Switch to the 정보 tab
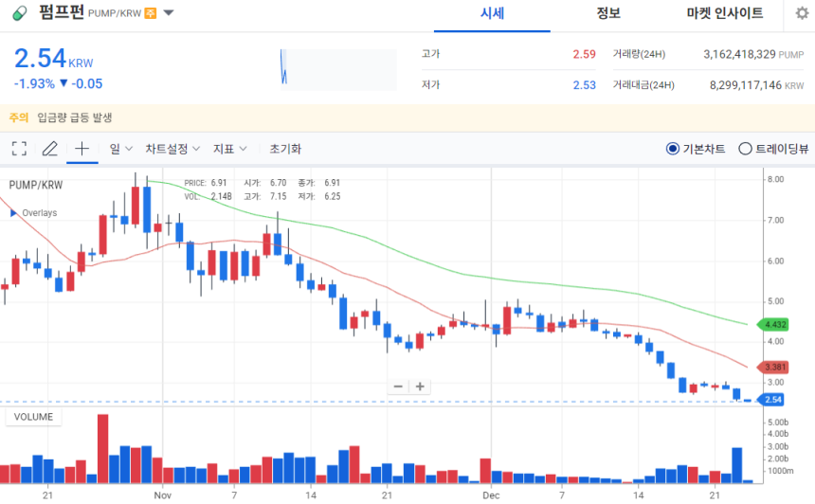The width and height of the screenshot is (815, 504). point(608,13)
